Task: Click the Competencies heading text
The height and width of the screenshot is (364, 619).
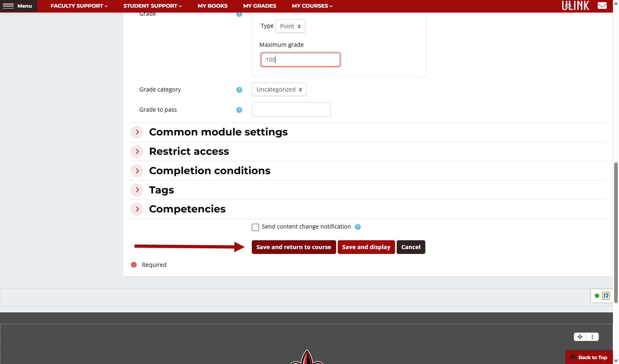Action: pyautogui.click(x=187, y=209)
